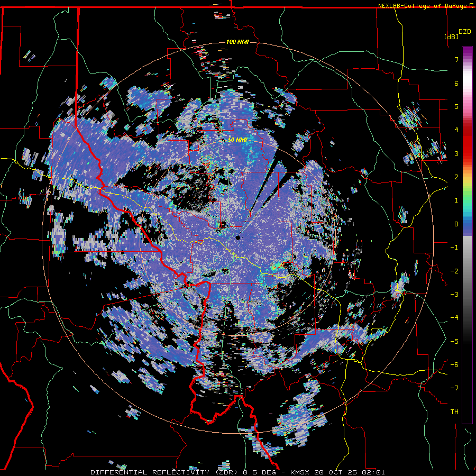The width and height of the screenshot is (476, 476).
Task: Click the 3 value on color scale
Action: coord(456,153)
